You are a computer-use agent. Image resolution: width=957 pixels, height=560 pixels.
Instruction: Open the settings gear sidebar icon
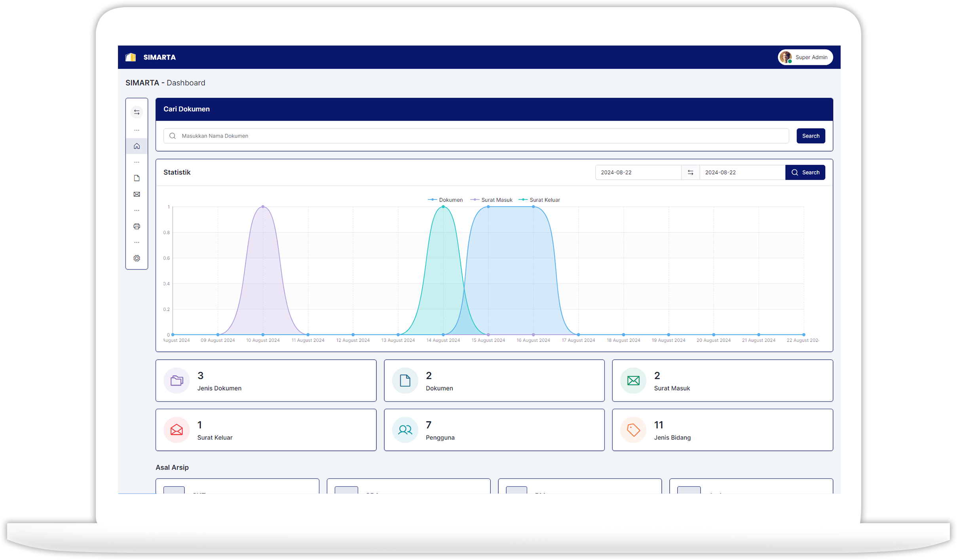[x=137, y=258]
